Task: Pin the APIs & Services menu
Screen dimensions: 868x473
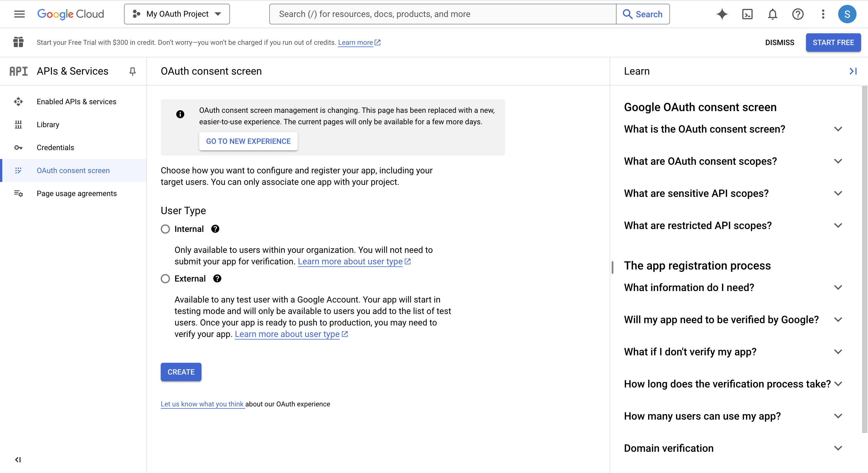Action: [x=132, y=71]
